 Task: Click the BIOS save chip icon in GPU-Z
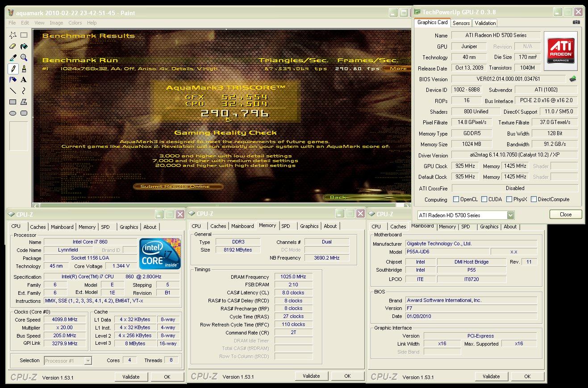tap(573, 79)
